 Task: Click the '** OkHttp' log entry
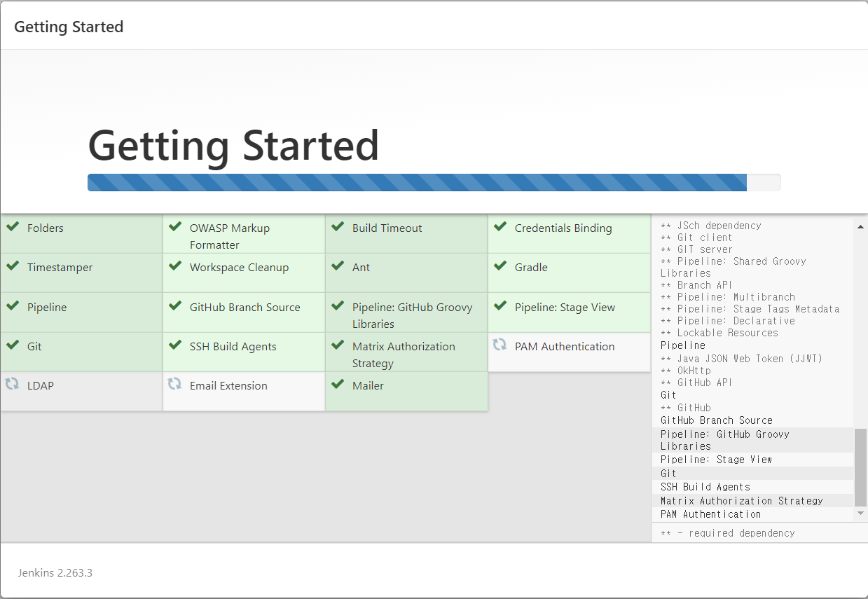pyautogui.click(x=685, y=371)
